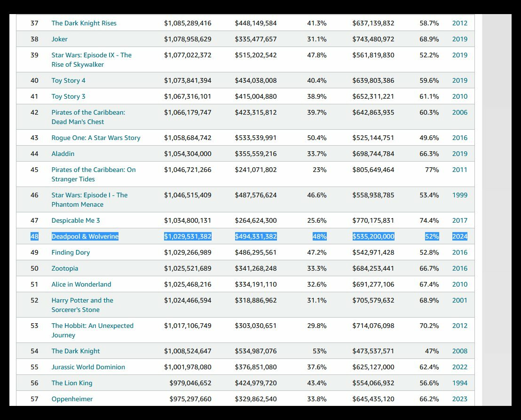Open Alice in Wonderland link
The width and height of the screenshot is (521, 420).
tap(81, 284)
